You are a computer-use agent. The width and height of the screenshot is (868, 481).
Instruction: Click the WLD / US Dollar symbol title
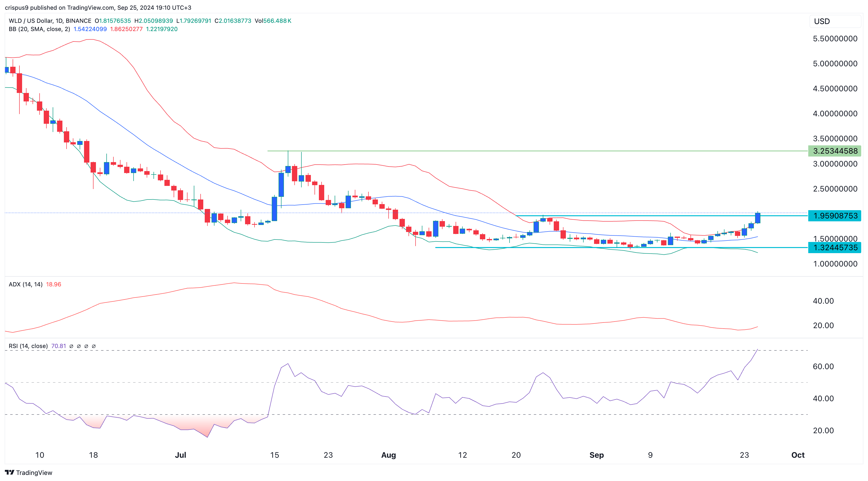click(x=50, y=21)
